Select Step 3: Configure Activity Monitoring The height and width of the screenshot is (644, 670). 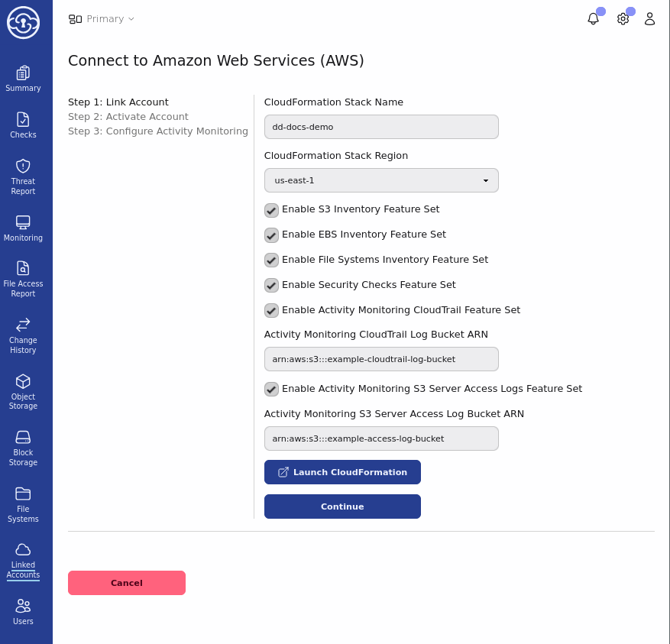[157, 131]
